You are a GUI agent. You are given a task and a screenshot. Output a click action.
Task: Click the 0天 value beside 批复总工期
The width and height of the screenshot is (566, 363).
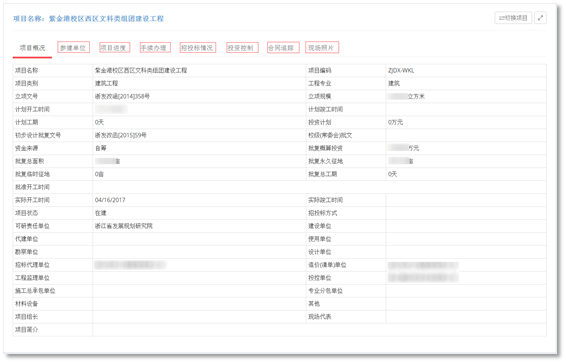click(392, 174)
